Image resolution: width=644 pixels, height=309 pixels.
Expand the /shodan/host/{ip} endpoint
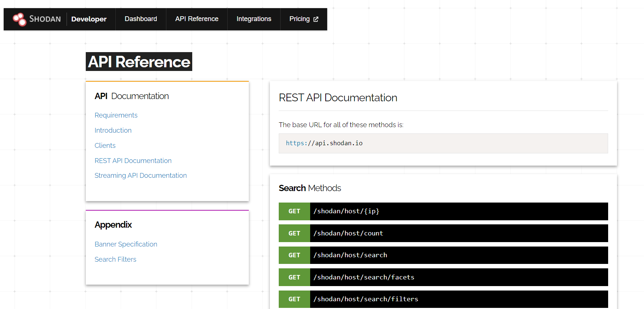[x=443, y=211]
